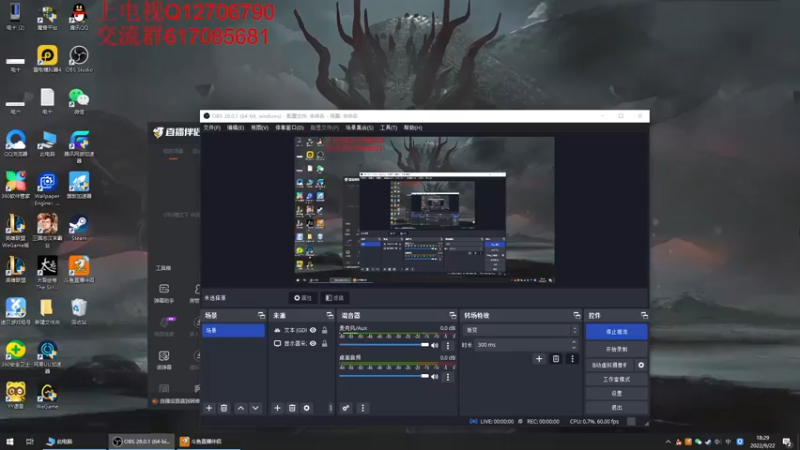The width and height of the screenshot is (800, 450).
Task: Pop out the Scene Transitions dock
Action: (x=577, y=315)
